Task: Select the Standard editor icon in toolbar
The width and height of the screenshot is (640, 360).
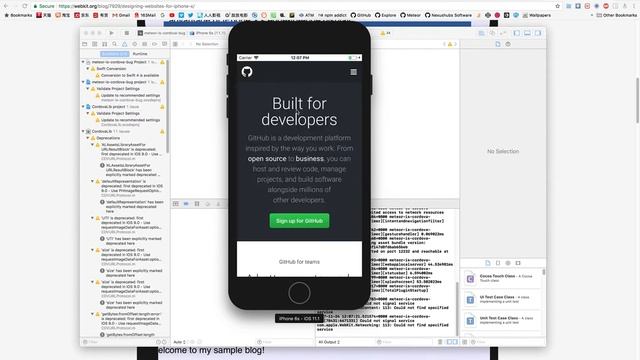Action: pyautogui.click(x=482, y=33)
